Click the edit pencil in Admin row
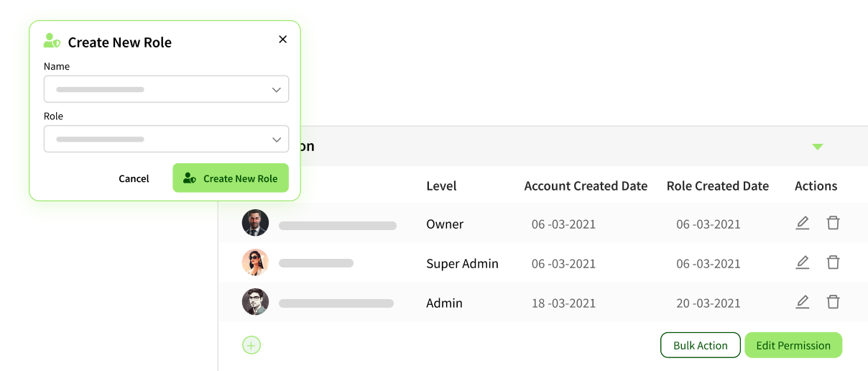Screen dimensions: 868x371 pyautogui.click(x=803, y=302)
